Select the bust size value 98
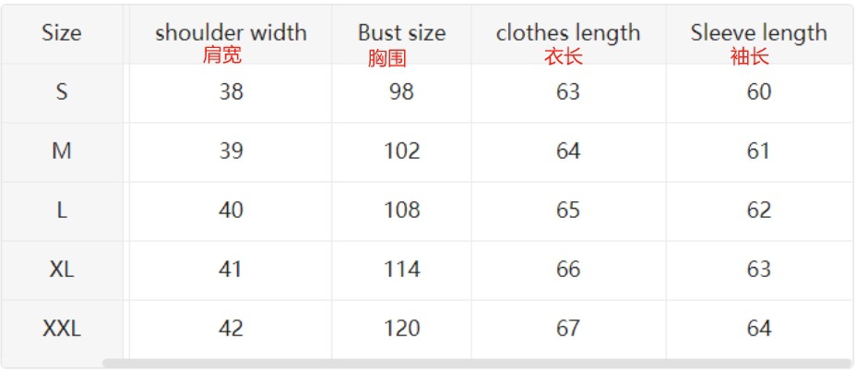Viewport: 868px width, 386px height. pos(401,92)
